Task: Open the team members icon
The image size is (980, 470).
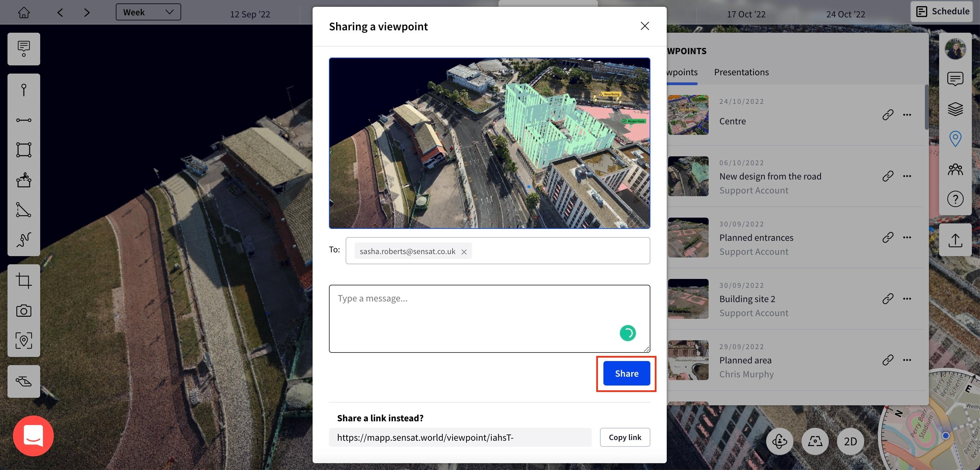Action: click(x=955, y=169)
